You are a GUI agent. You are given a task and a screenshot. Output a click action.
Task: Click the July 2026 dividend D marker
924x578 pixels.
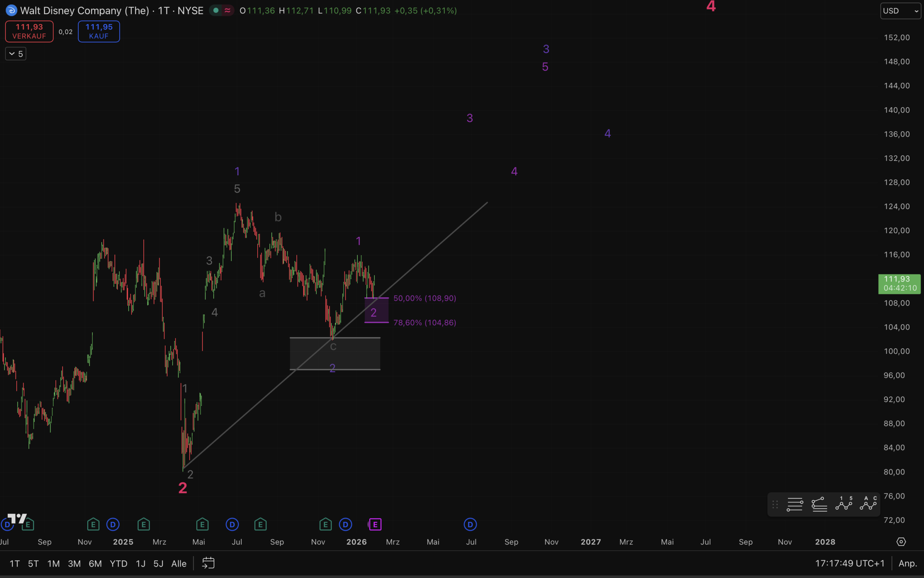470,524
